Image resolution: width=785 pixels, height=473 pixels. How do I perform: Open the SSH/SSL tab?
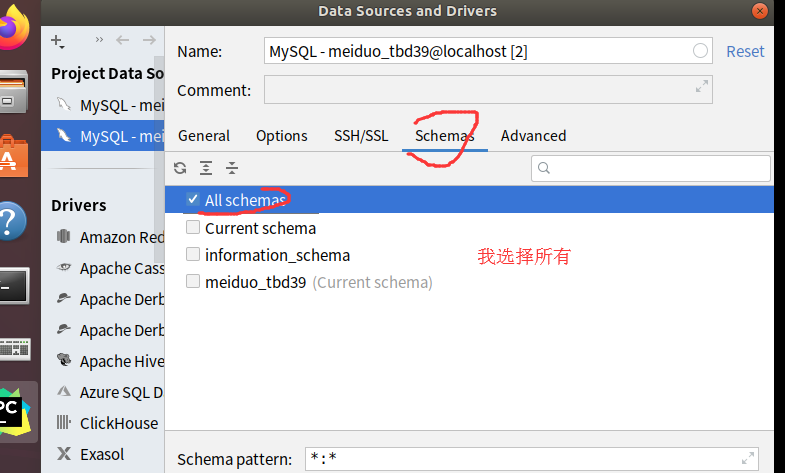point(361,136)
